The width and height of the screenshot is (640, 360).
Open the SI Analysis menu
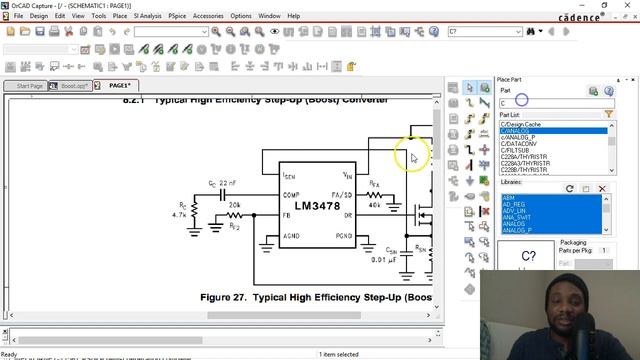[148, 16]
